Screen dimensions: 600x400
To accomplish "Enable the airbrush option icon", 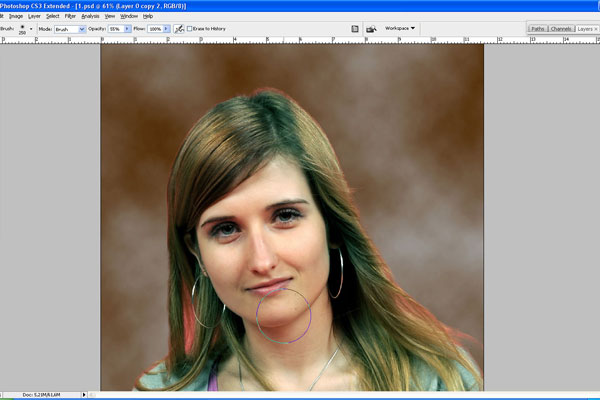I will (x=179, y=29).
